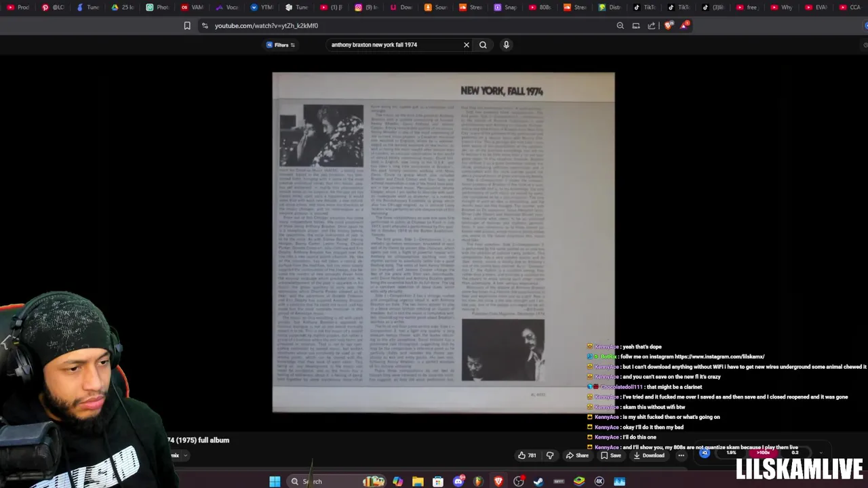868x488 pixels.
Task: Switch to the 'Voca' browser tab
Action: tap(228, 7)
